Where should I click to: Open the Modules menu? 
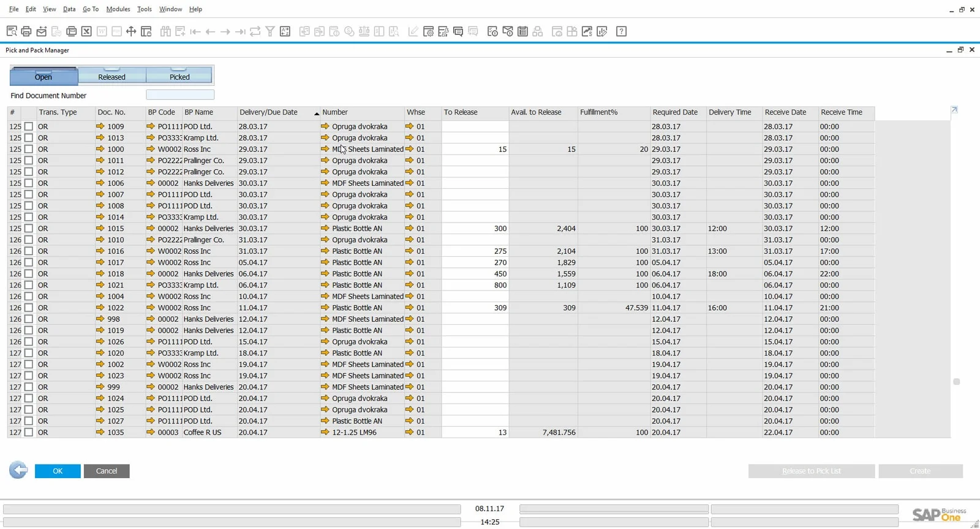(x=118, y=9)
